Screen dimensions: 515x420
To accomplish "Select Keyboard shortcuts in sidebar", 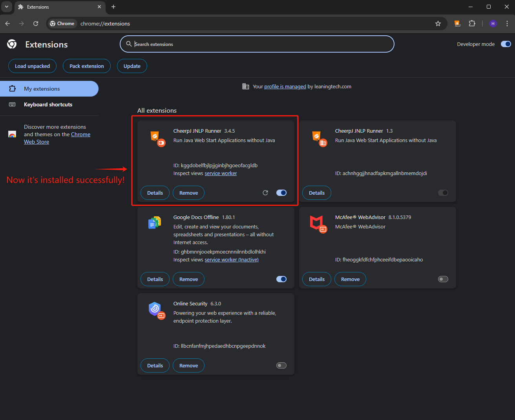I will (48, 104).
